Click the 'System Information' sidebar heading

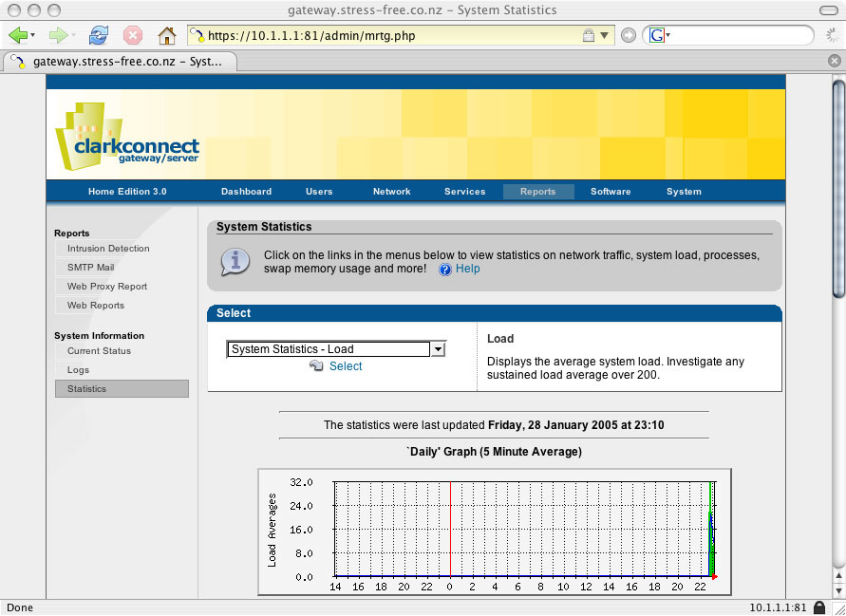coord(100,335)
